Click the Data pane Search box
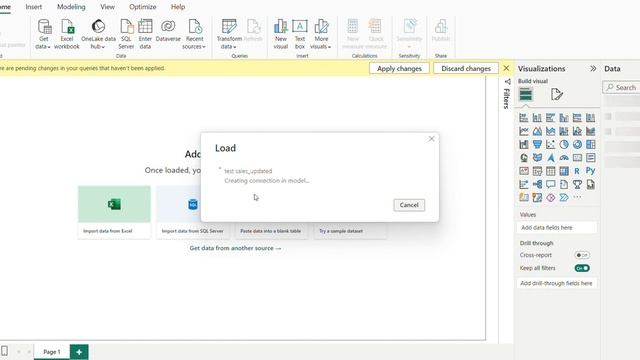This screenshot has height=360, width=640. click(x=621, y=87)
